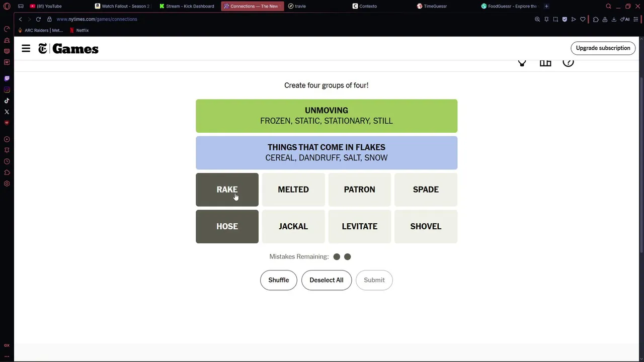Select the PATRON tile

(x=359, y=190)
